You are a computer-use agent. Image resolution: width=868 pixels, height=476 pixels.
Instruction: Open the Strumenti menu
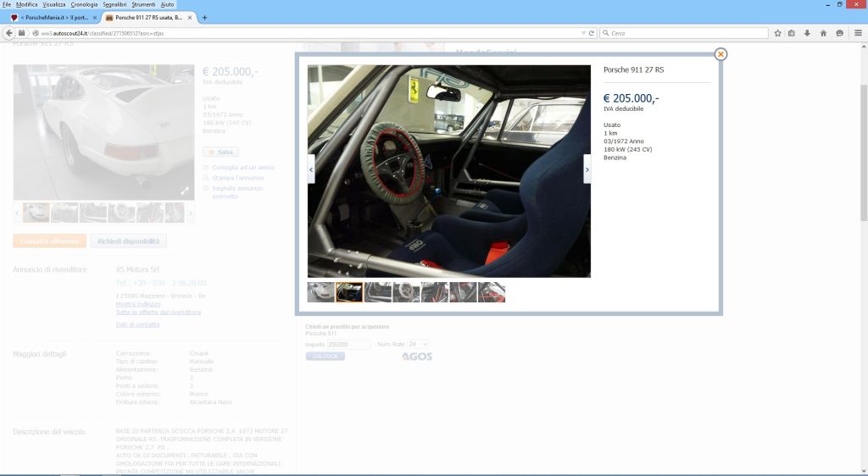pos(143,4)
